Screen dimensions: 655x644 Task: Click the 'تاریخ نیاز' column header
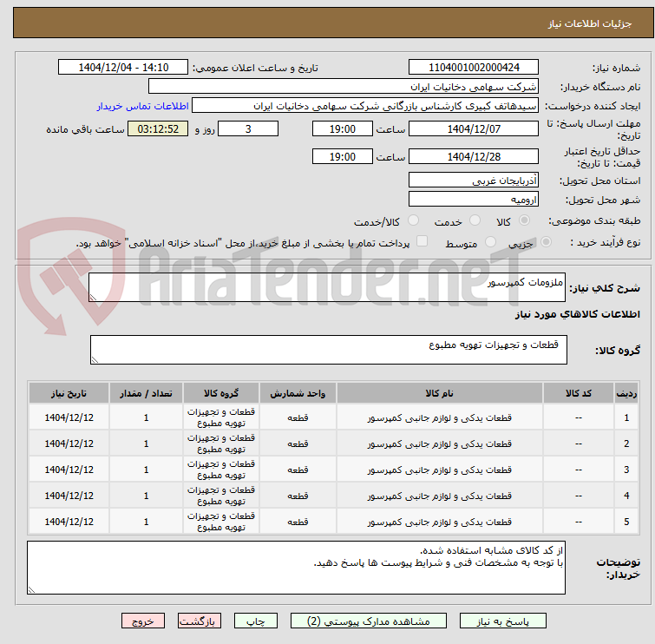point(69,393)
